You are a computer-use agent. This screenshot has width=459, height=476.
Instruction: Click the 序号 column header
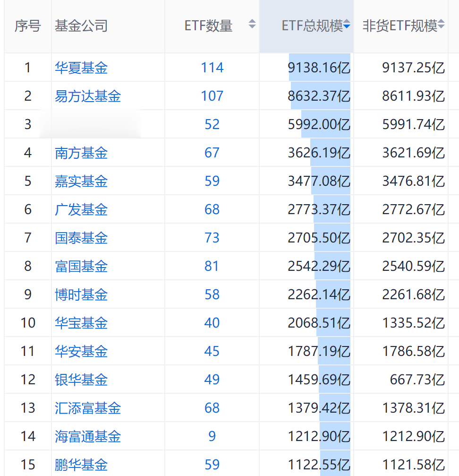pyautogui.click(x=27, y=26)
